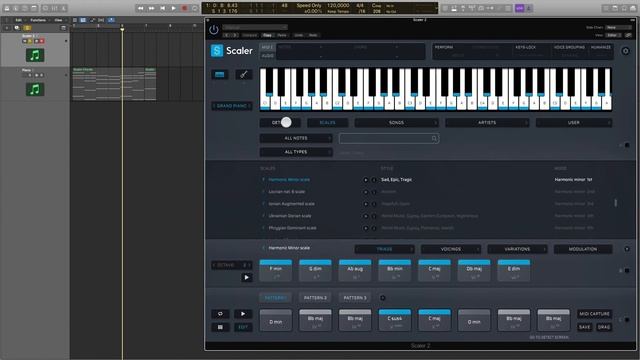Open the MODULATION panel

click(x=583, y=249)
